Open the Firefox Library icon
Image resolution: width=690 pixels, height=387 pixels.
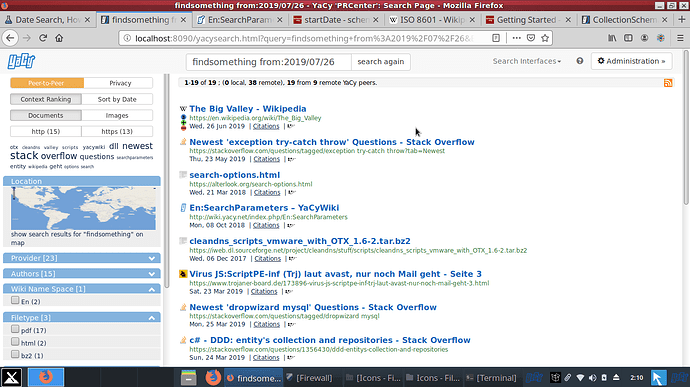(612, 38)
